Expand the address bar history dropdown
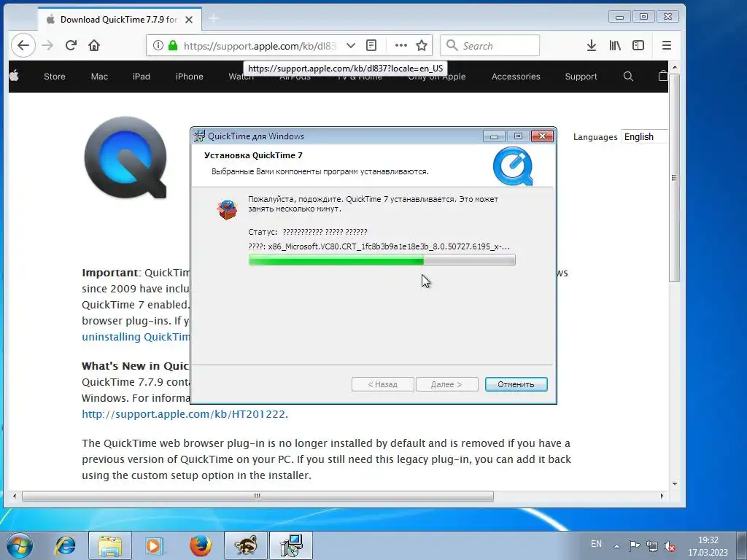The height and width of the screenshot is (560, 747). coord(351,45)
